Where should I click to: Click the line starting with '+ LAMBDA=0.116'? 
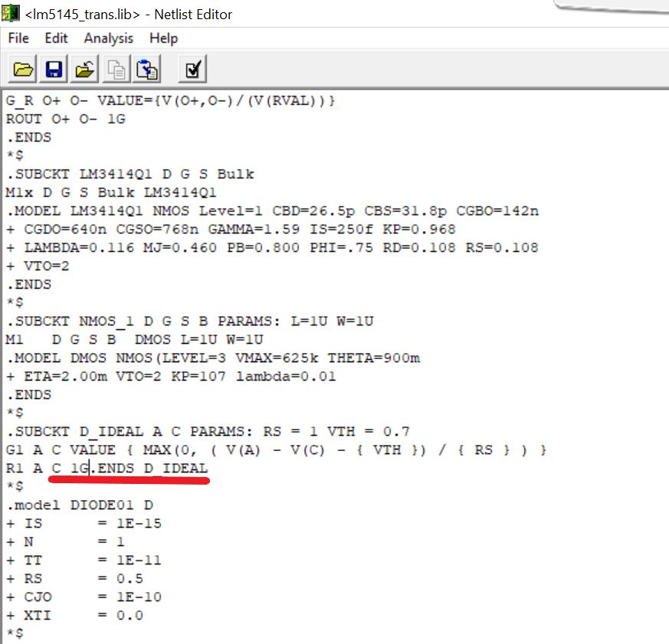[x=272, y=247]
